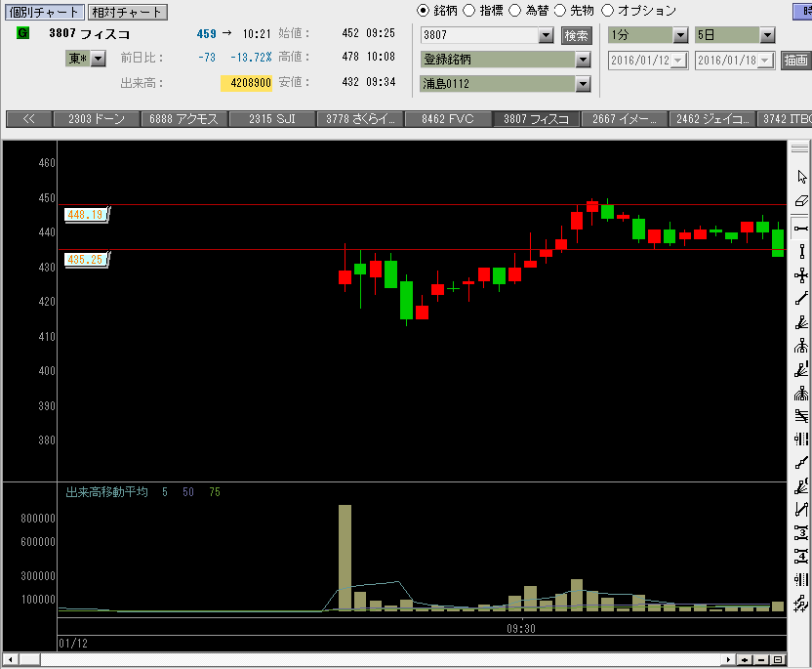Click the 448.19 price line label
This screenshot has width=812, height=669.
click(86, 215)
